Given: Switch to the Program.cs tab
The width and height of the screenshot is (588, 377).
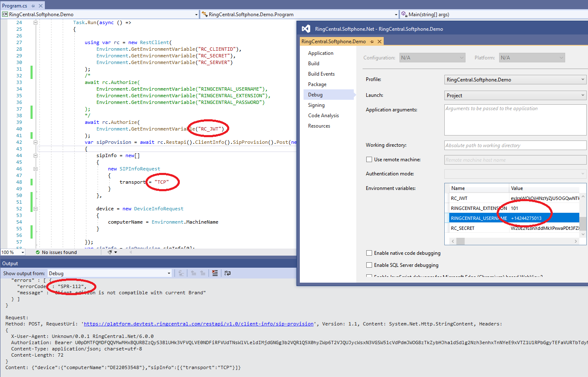Looking at the screenshot, I should click(15, 6).
